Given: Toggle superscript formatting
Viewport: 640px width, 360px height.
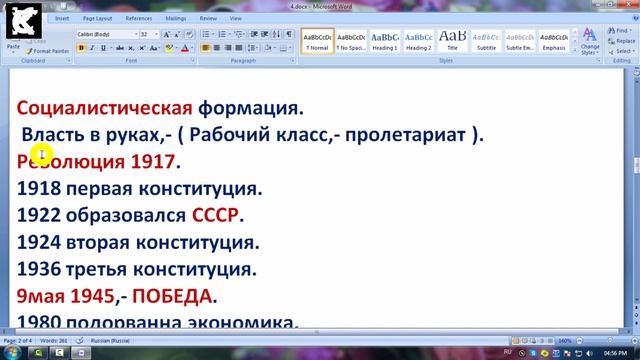Looking at the screenshot, I should click(x=142, y=48).
